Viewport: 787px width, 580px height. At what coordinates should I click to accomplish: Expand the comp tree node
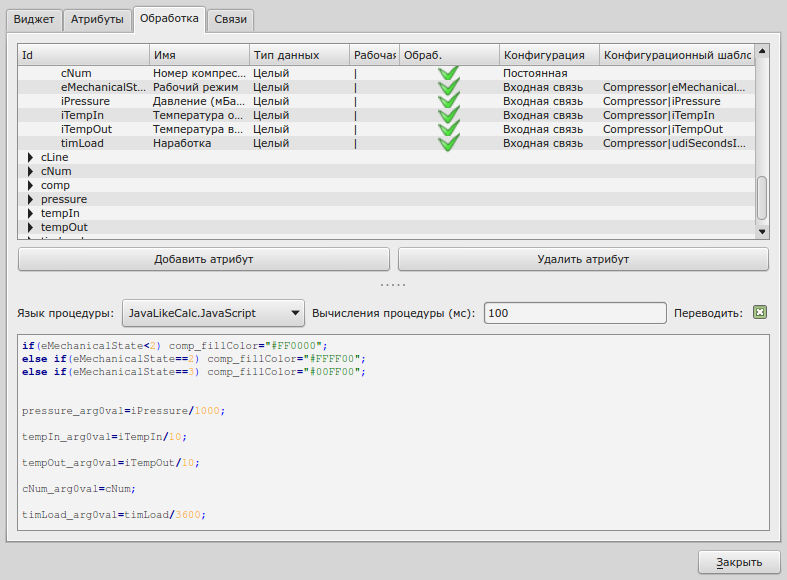(31, 185)
